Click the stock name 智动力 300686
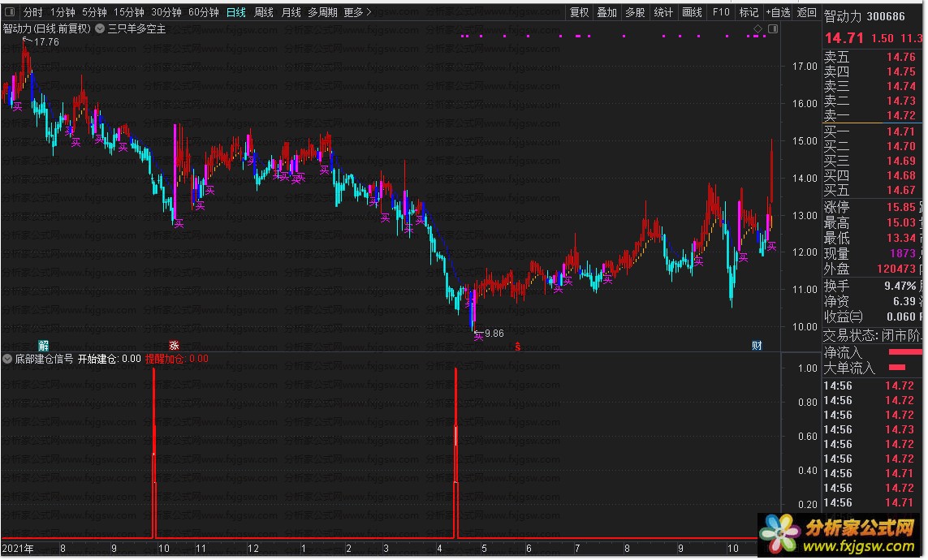928x560 pixels. click(x=865, y=16)
